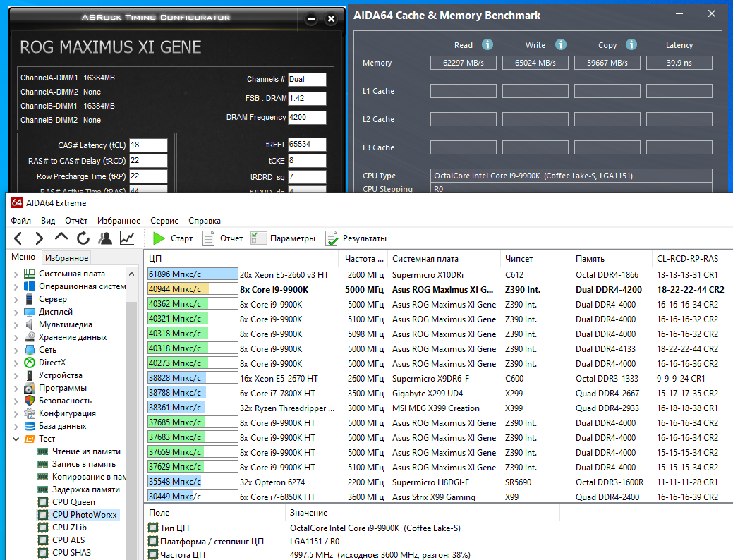Open the Результаты toolbar item
The image size is (733, 560).
point(356,238)
